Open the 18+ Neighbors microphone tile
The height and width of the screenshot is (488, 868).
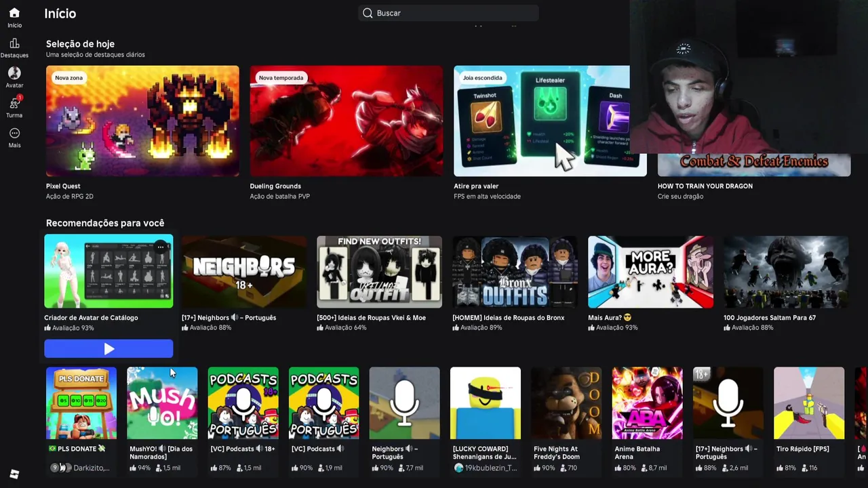click(728, 403)
